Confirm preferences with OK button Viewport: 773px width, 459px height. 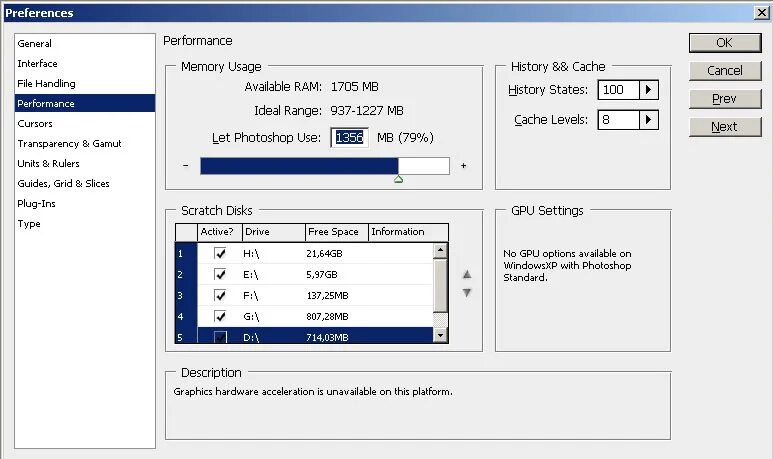click(x=725, y=43)
